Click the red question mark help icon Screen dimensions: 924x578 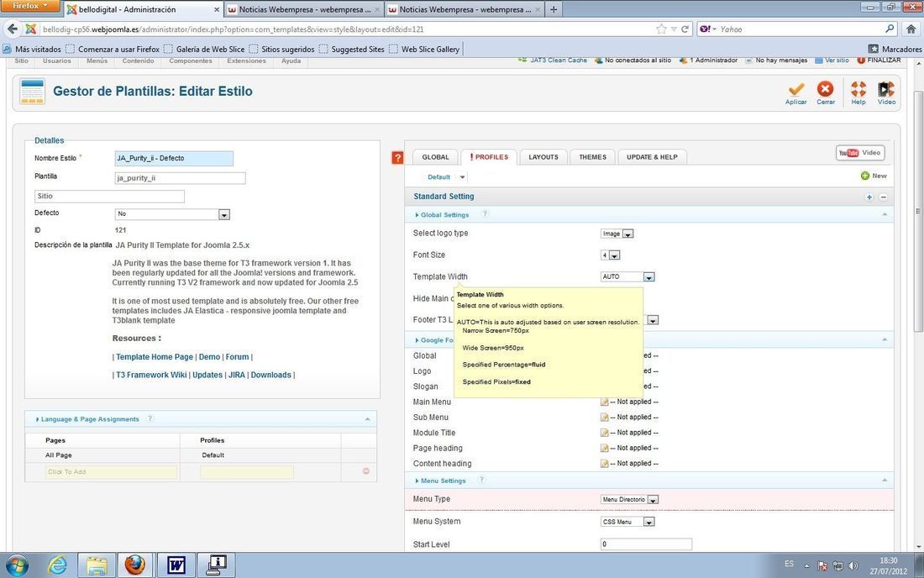(x=398, y=157)
